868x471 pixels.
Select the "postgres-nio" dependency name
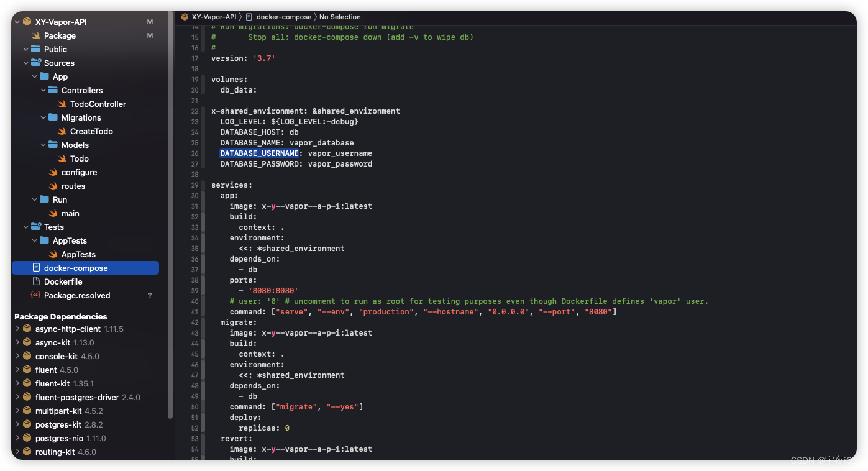pyautogui.click(x=58, y=438)
